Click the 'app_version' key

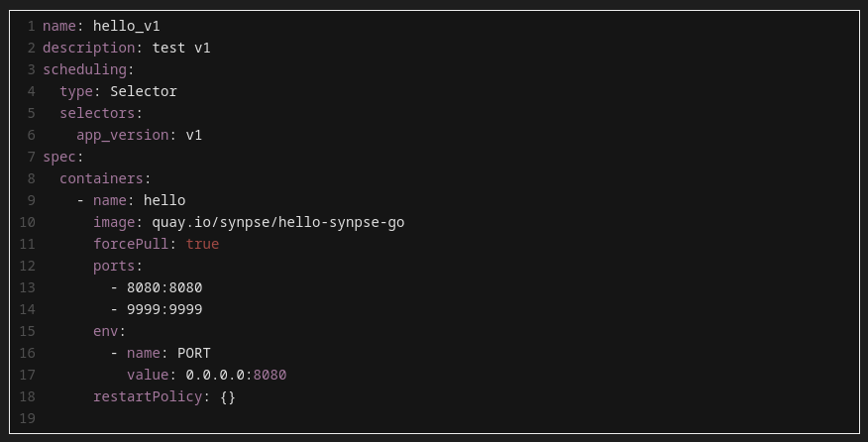click(x=122, y=135)
